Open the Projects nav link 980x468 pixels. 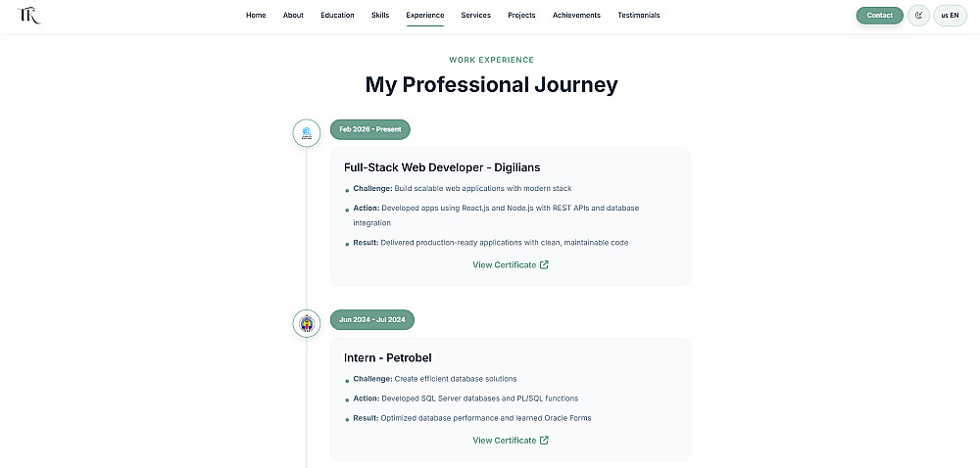tap(521, 16)
